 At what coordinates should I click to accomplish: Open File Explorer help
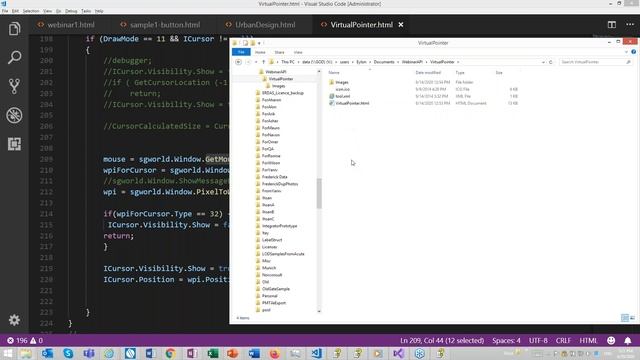click(633, 52)
